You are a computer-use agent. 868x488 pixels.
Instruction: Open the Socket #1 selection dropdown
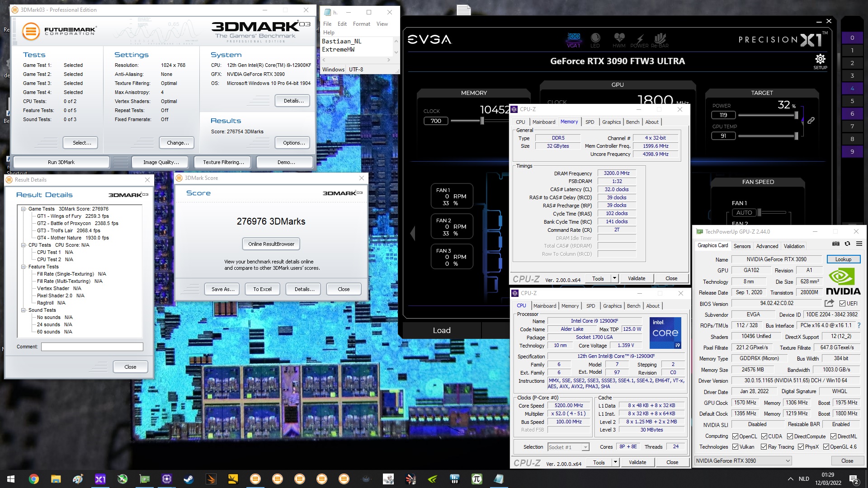(x=569, y=447)
